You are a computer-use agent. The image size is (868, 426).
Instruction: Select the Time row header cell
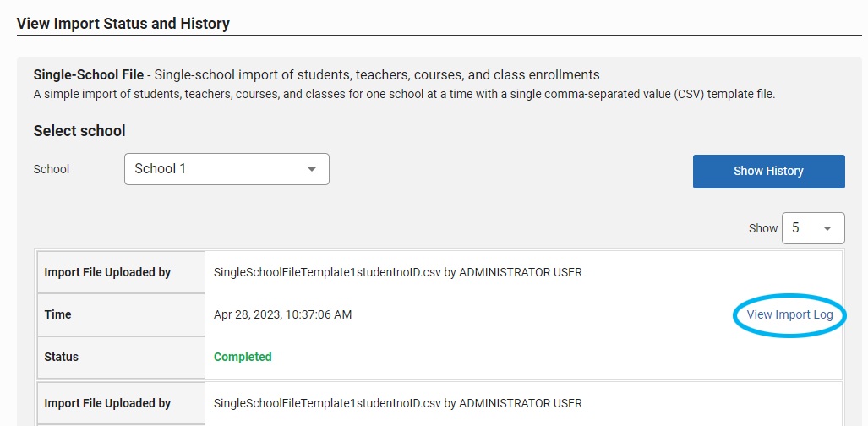click(121, 314)
